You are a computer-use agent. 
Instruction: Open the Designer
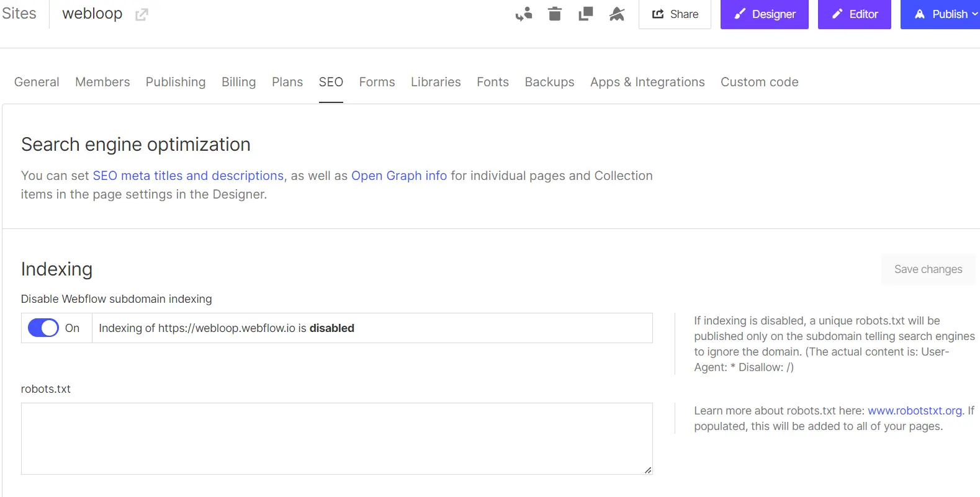coord(765,14)
